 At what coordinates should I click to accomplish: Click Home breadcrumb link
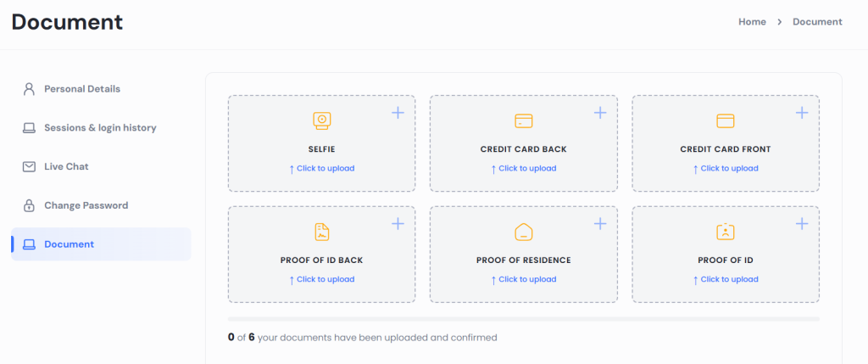click(752, 22)
